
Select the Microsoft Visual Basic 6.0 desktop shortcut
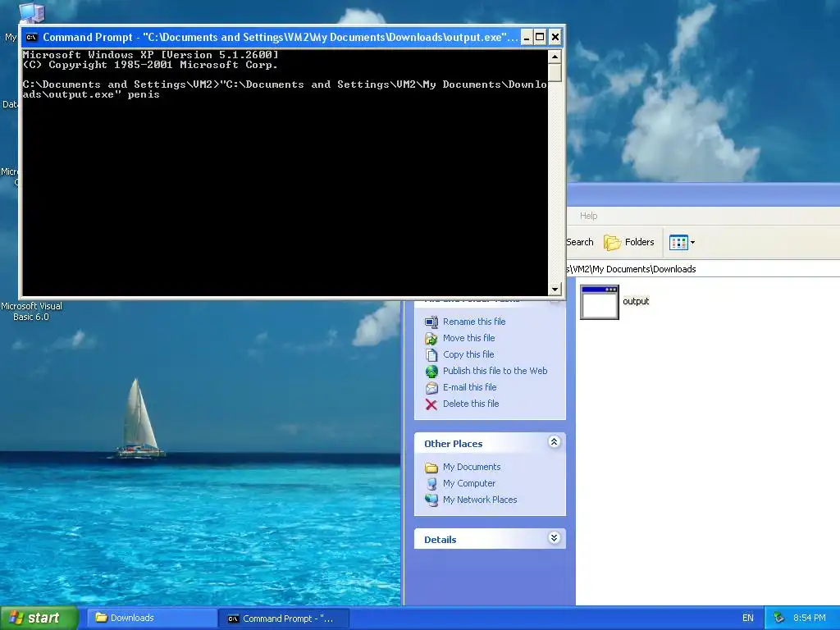(x=31, y=311)
